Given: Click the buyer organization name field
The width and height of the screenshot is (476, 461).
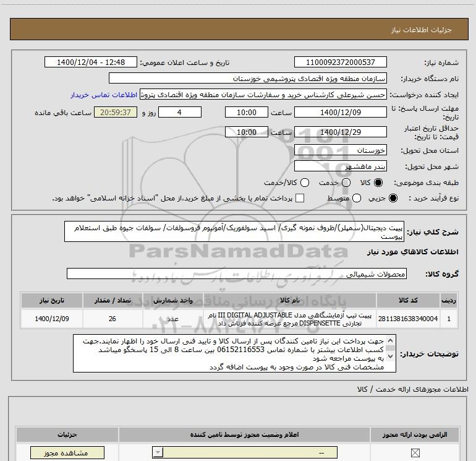Looking at the screenshot, I should click(248, 78).
